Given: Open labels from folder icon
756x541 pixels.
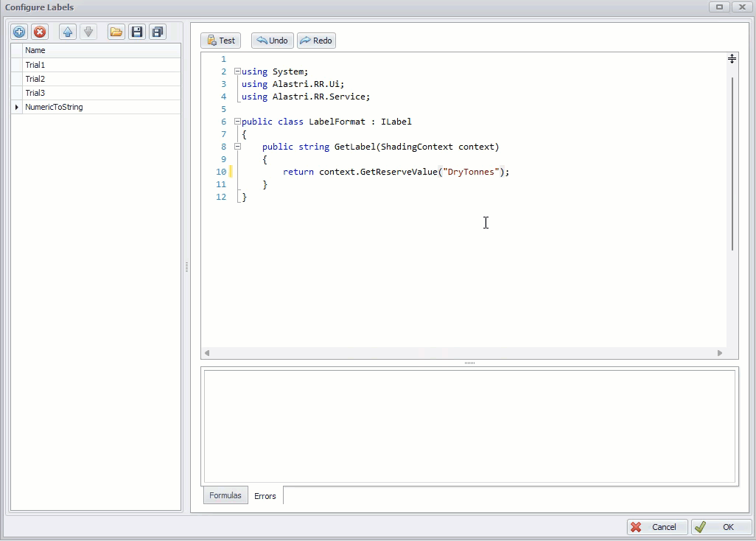Looking at the screenshot, I should [116, 32].
